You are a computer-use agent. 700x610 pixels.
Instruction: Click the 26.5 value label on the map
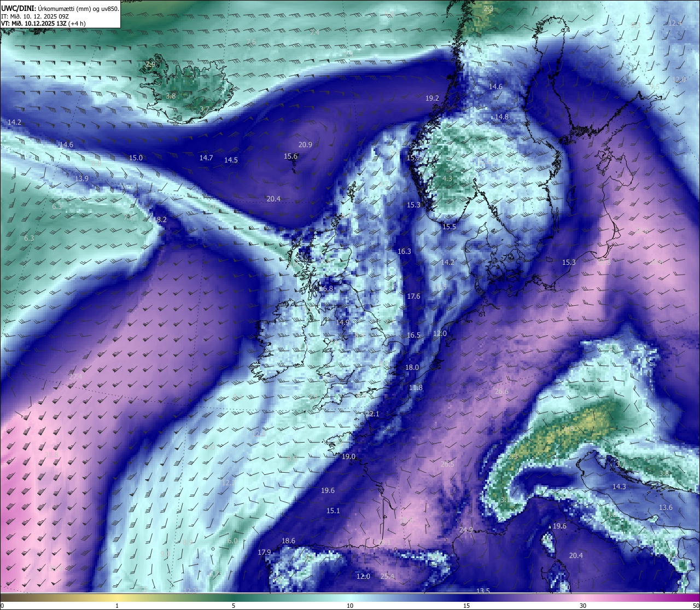(447, 464)
